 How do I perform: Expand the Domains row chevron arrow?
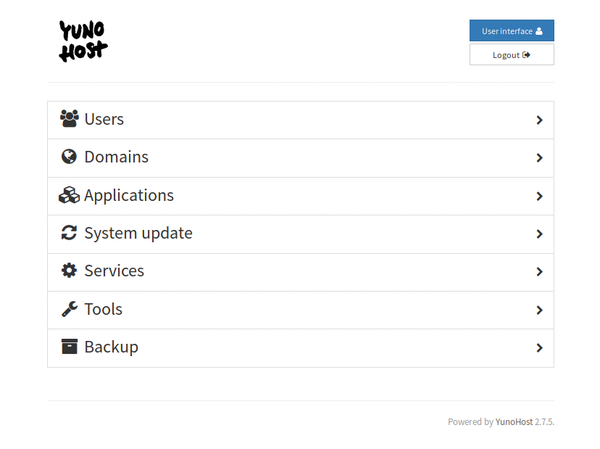540,158
